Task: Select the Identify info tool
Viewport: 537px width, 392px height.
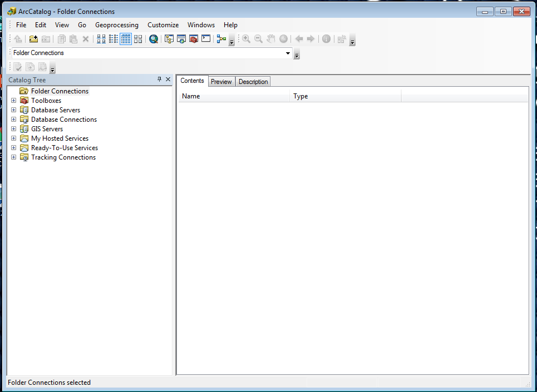Action: tap(326, 39)
